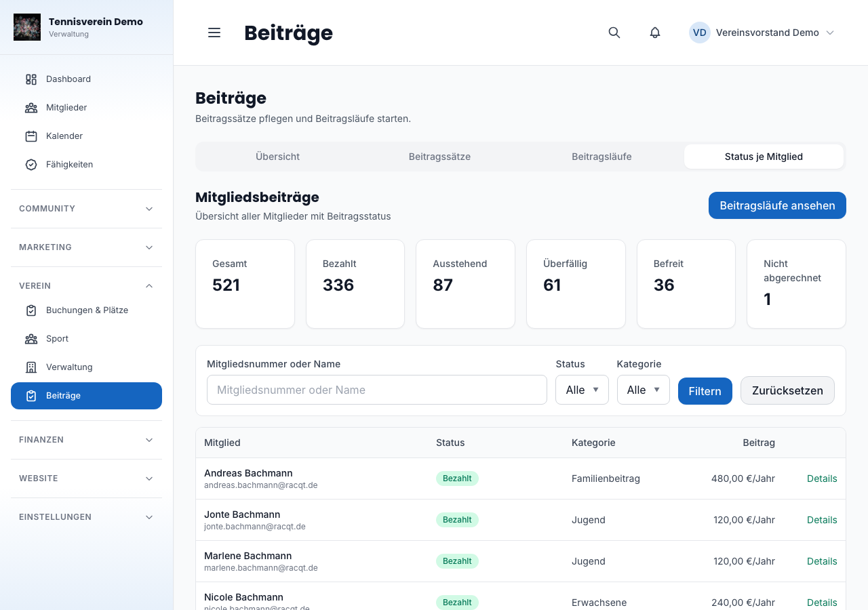The image size is (868, 610).
Task: Open the Kategorie filter dropdown
Action: point(643,390)
